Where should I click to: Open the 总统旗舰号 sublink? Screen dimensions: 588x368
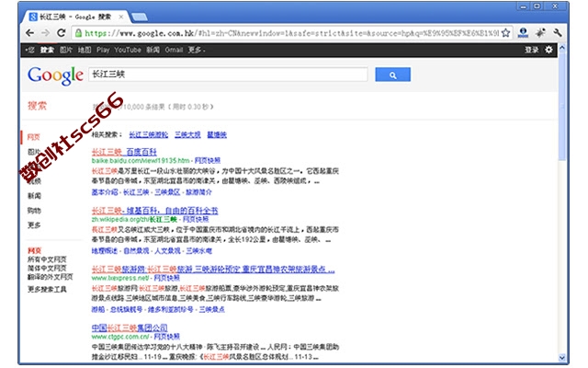click(x=127, y=309)
